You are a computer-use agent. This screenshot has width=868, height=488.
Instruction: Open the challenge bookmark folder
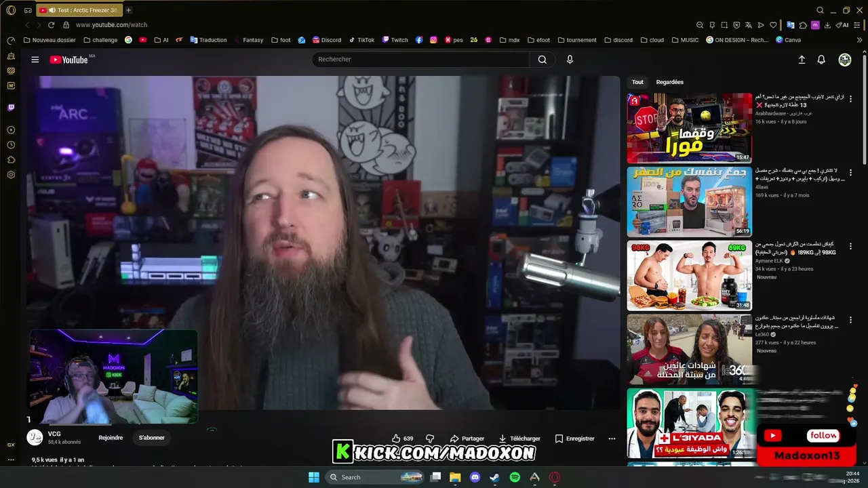100,40
